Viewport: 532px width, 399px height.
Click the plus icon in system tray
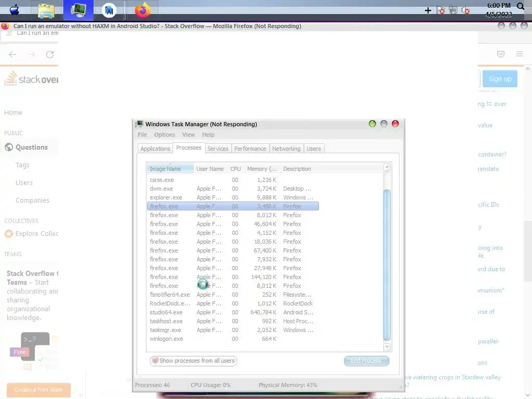click(x=428, y=10)
